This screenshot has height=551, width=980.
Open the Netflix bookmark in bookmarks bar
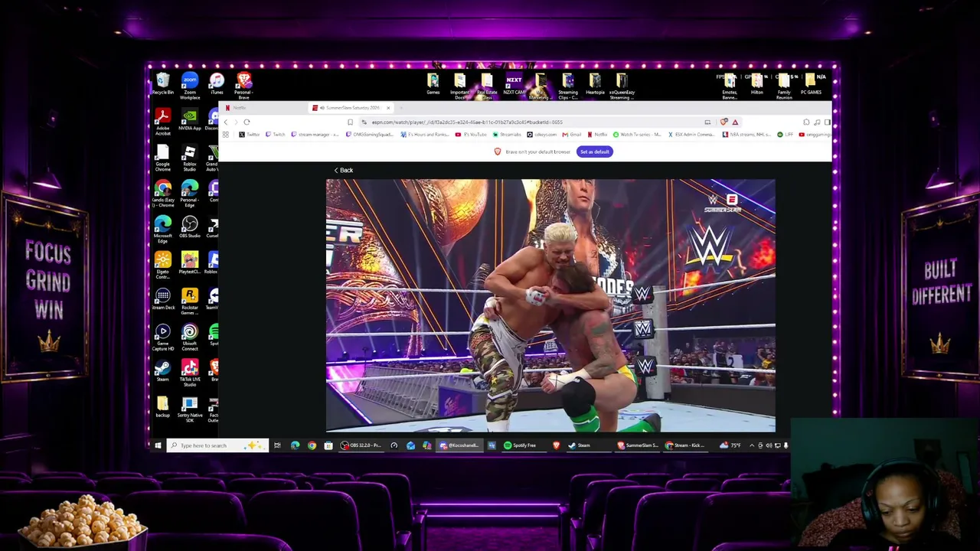pyautogui.click(x=597, y=135)
